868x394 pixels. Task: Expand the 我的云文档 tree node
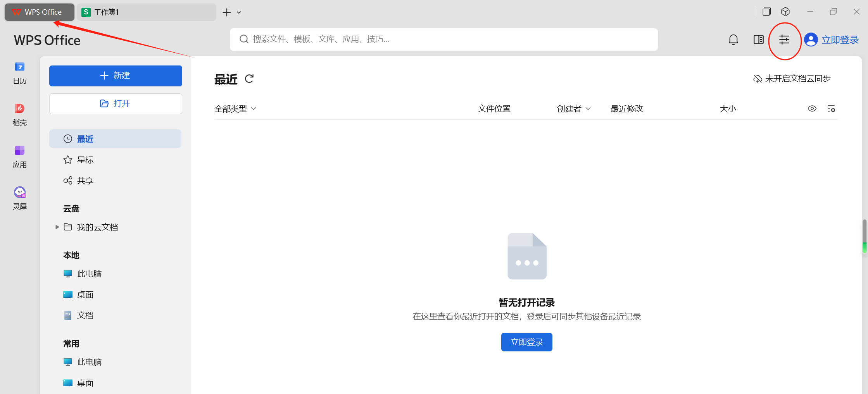[x=57, y=227]
